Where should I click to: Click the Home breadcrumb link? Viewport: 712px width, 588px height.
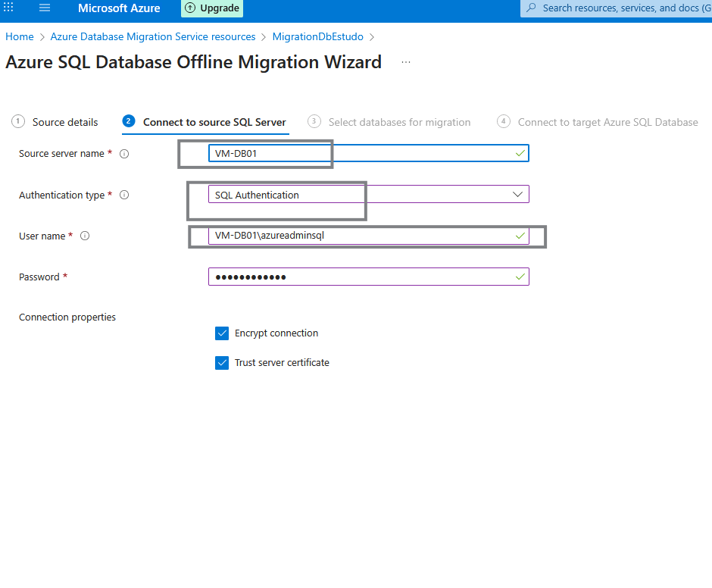coord(20,36)
